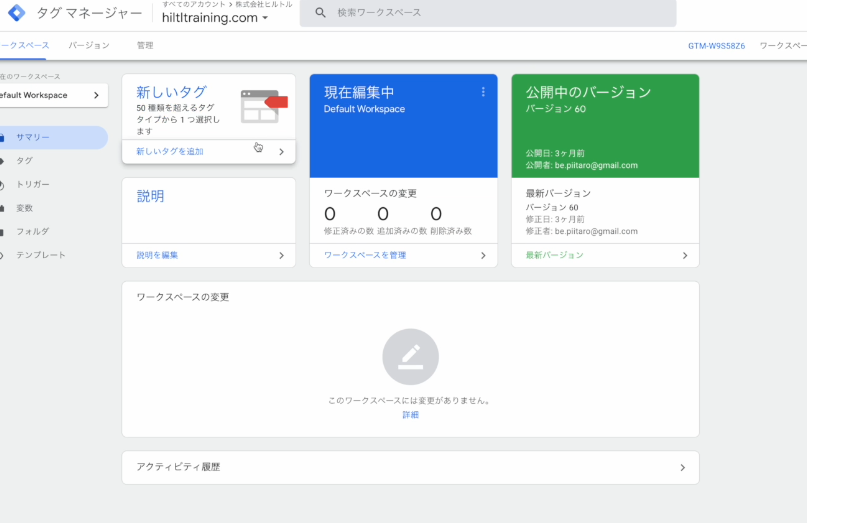Select 変数 in sidebar
The image size is (843, 523).
[24, 208]
